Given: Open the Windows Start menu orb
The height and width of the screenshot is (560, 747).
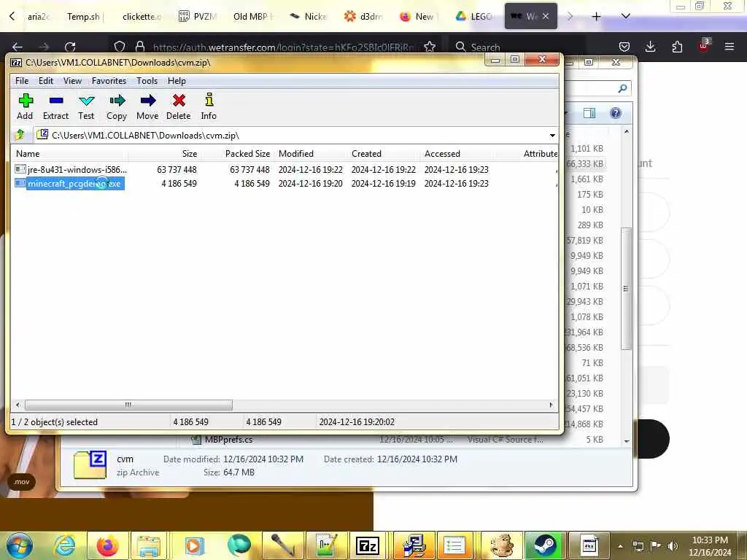Looking at the screenshot, I should [x=20, y=545].
